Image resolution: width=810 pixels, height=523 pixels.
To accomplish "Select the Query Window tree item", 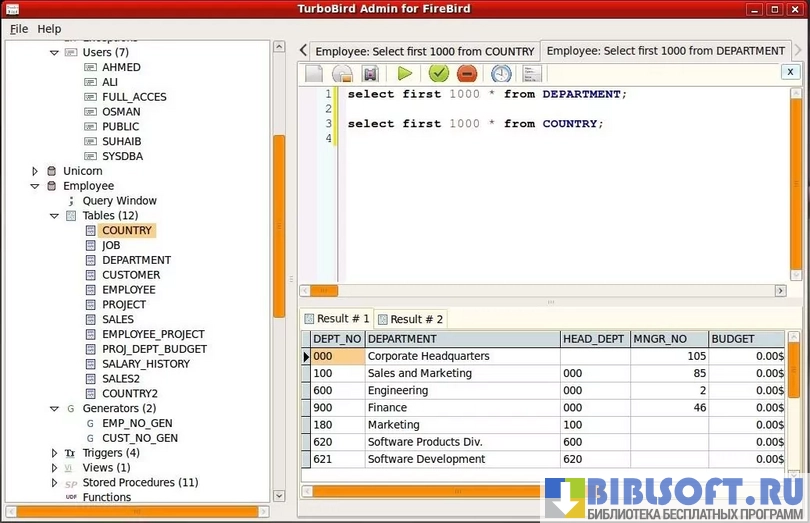I will pyautogui.click(x=119, y=201).
